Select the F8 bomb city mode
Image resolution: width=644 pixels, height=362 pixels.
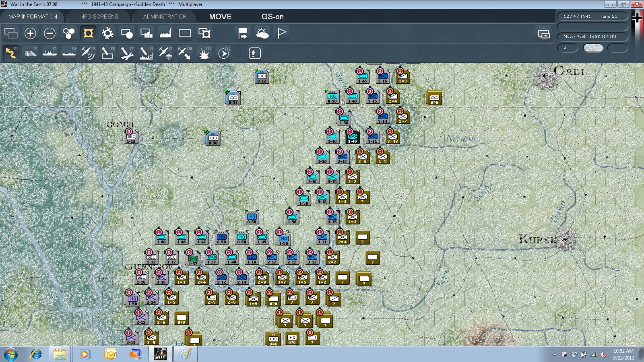coord(146,53)
